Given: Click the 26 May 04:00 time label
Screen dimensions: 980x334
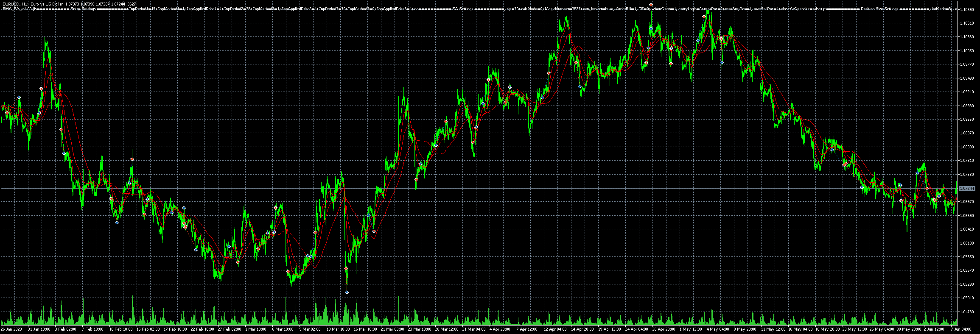Looking at the screenshot, I should click(x=881, y=329).
